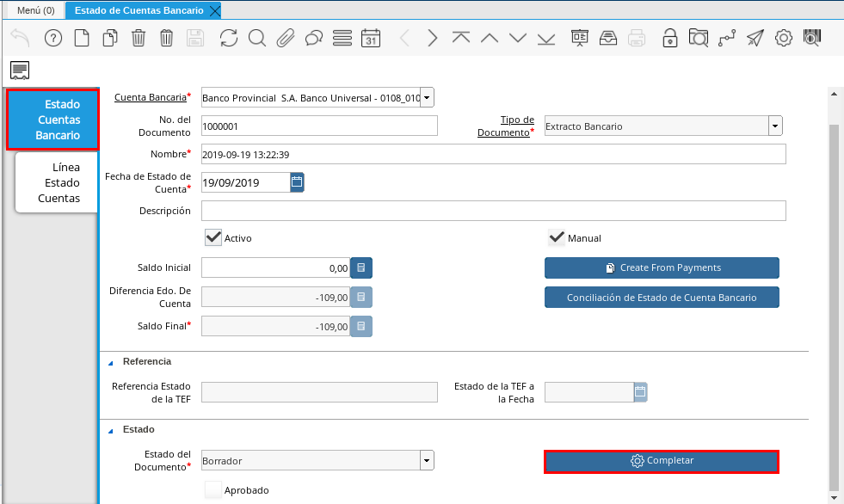This screenshot has height=504, width=844.
Task: Switch to the Línea Estado Cuentas tab
Action: click(58, 182)
